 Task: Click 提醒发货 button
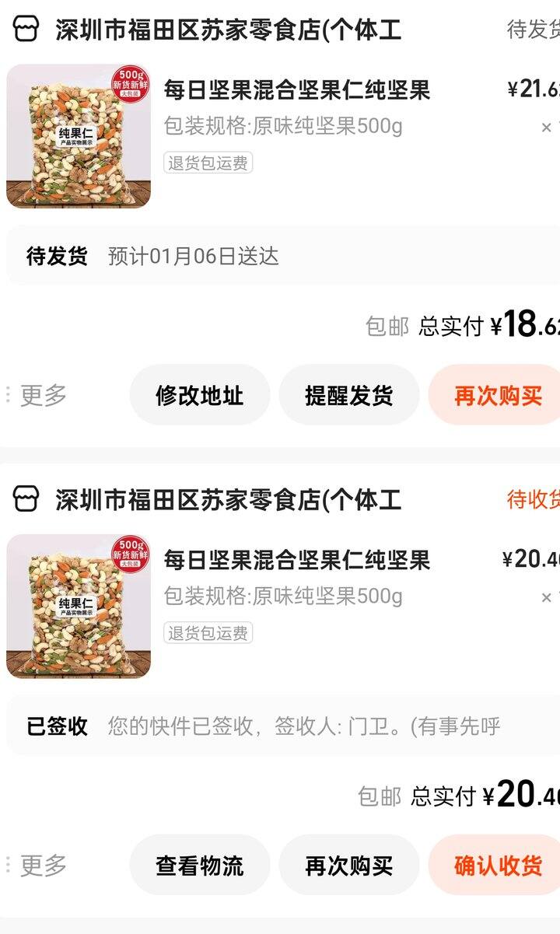349,395
